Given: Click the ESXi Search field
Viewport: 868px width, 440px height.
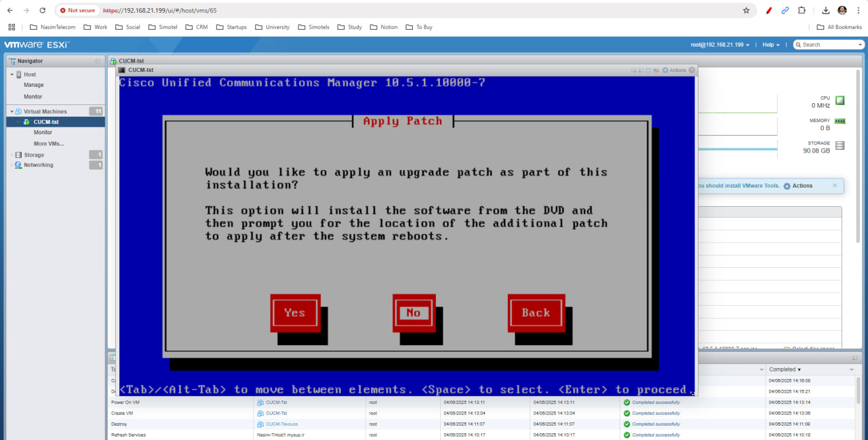Looking at the screenshot, I should click(x=831, y=45).
